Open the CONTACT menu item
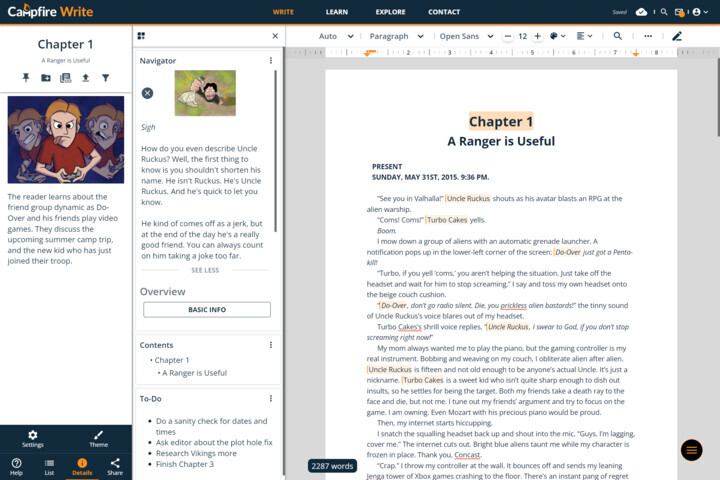720x480 pixels. point(444,12)
